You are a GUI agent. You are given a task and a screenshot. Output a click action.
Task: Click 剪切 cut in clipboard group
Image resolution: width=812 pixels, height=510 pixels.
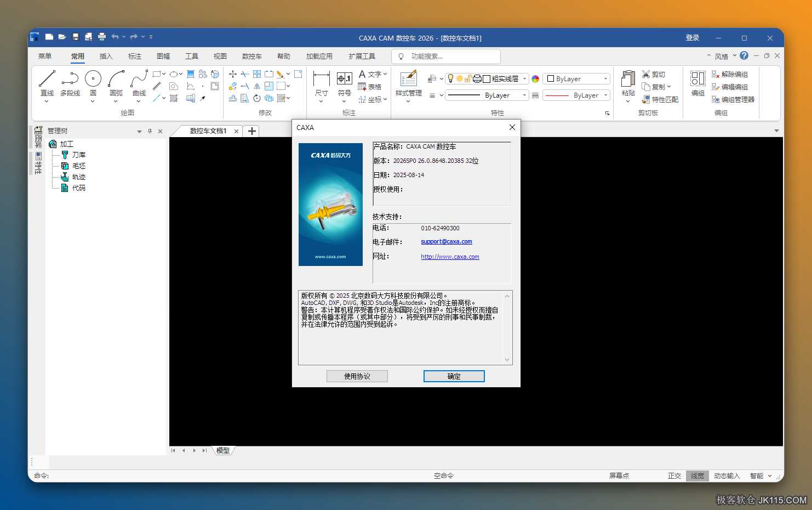[653, 74]
